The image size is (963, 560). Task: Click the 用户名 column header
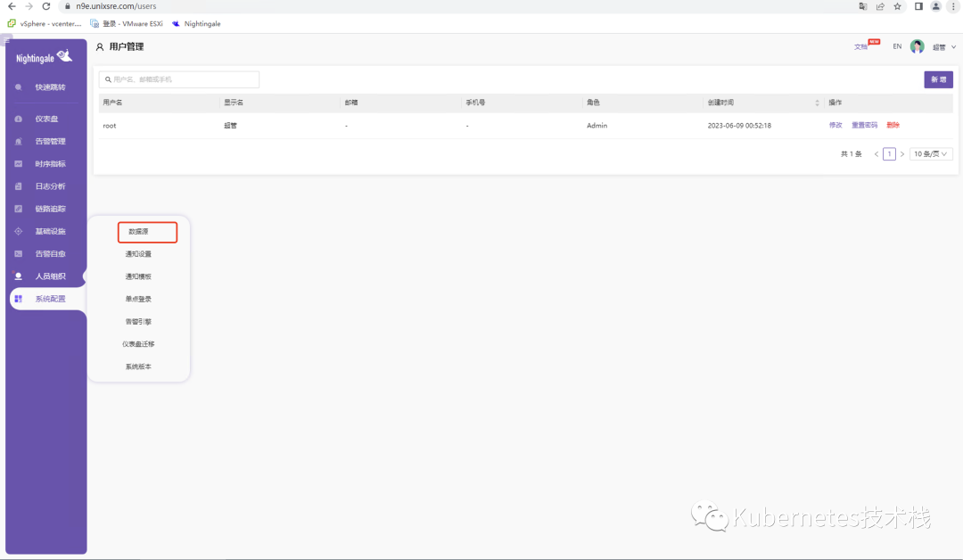(112, 103)
